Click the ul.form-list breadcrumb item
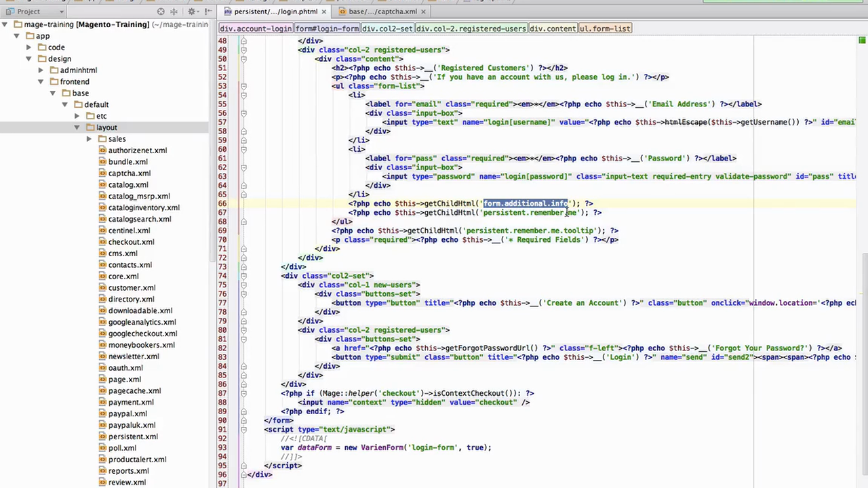 click(604, 28)
